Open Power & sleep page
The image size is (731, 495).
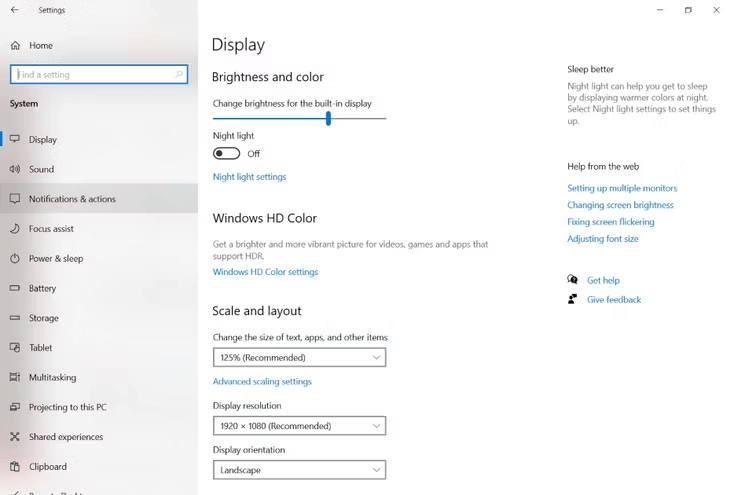pyautogui.click(x=99, y=258)
